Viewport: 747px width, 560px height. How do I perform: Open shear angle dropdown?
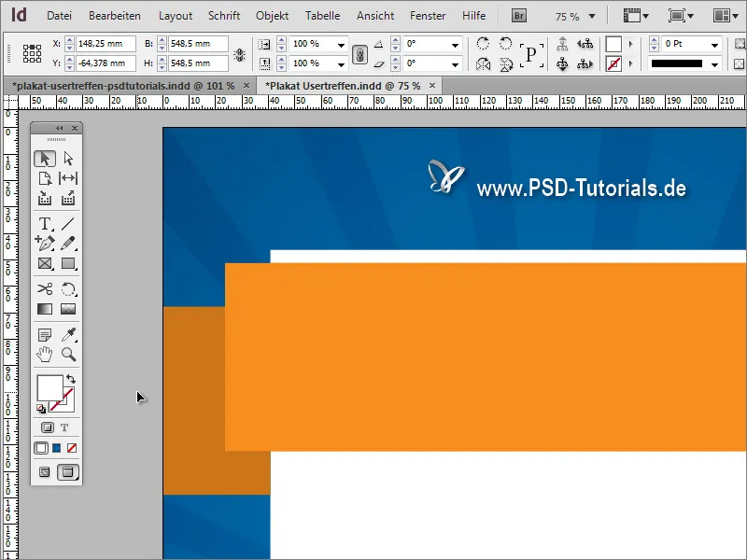click(x=455, y=64)
